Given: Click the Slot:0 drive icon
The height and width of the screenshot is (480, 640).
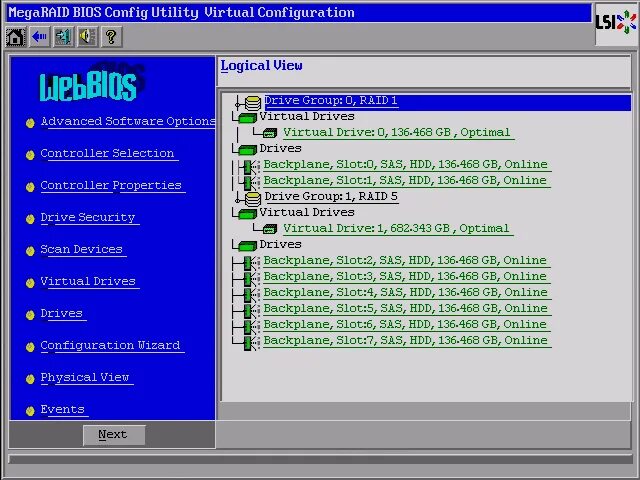Looking at the screenshot, I should (x=249, y=167).
